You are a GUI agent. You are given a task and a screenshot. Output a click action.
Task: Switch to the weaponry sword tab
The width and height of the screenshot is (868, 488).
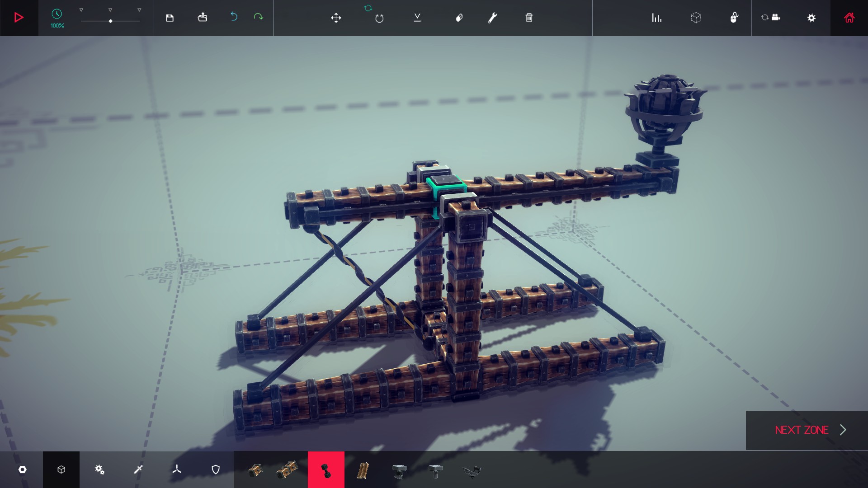click(138, 470)
